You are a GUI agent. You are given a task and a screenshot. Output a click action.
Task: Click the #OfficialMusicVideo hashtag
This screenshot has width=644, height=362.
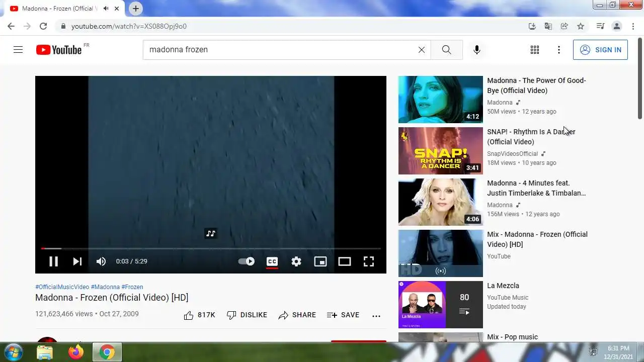[x=62, y=287]
